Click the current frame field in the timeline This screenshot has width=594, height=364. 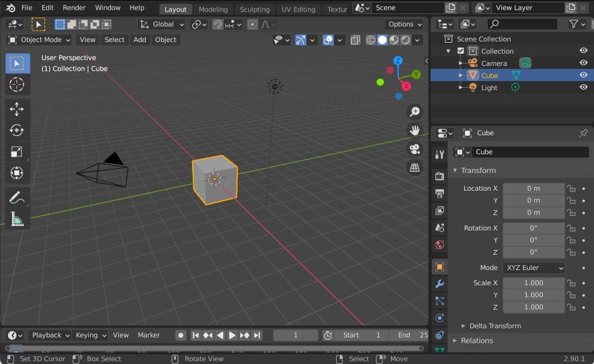295,335
